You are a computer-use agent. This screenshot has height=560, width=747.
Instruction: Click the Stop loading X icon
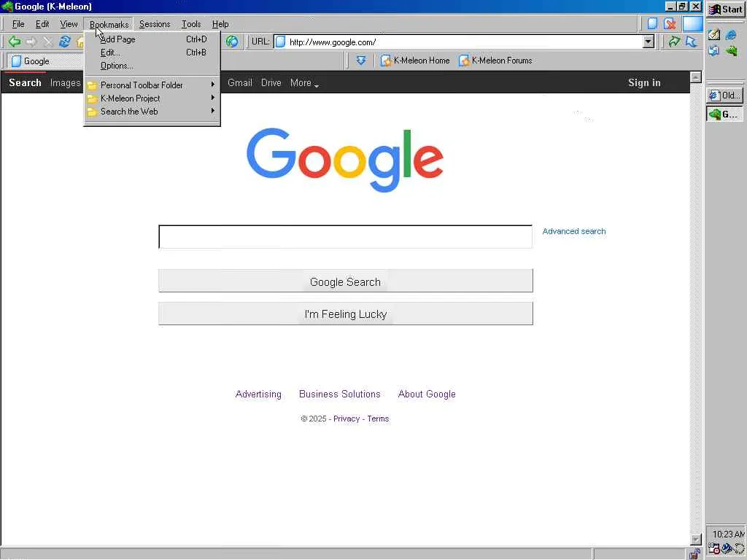point(47,42)
